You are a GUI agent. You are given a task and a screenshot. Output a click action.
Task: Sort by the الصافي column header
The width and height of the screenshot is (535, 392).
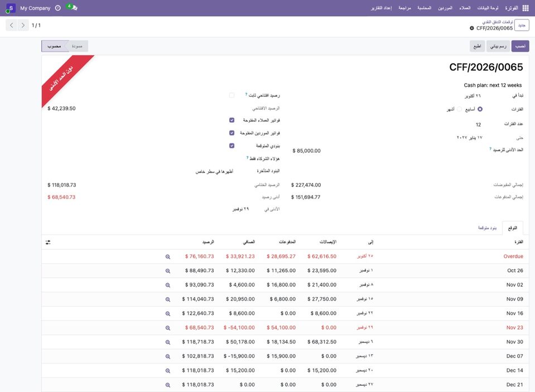[x=248, y=242]
